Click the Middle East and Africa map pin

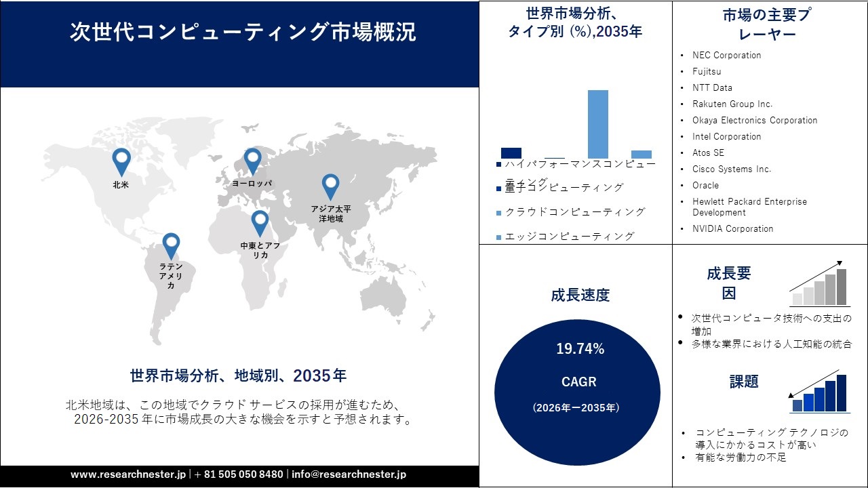[x=260, y=224]
